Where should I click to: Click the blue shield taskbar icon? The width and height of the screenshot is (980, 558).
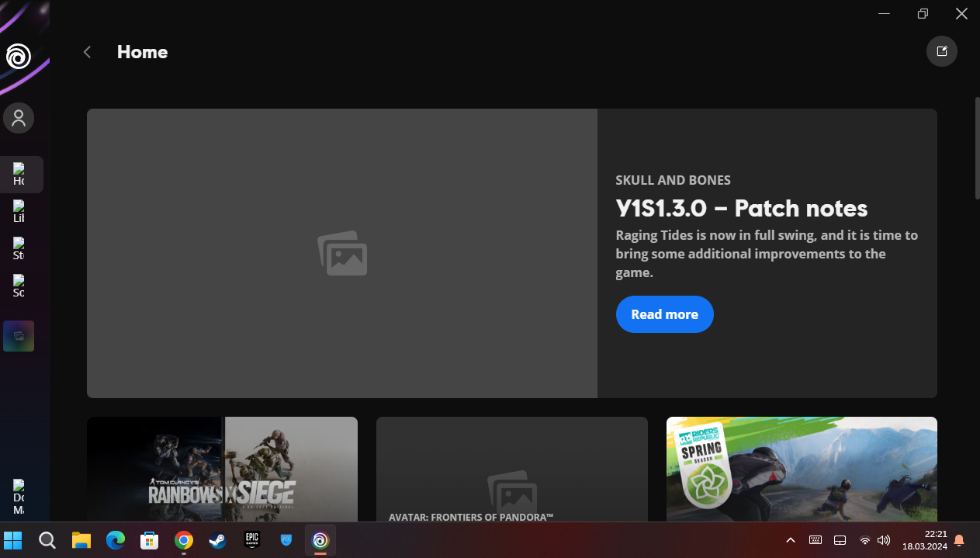pyautogui.click(x=286, y=540)
